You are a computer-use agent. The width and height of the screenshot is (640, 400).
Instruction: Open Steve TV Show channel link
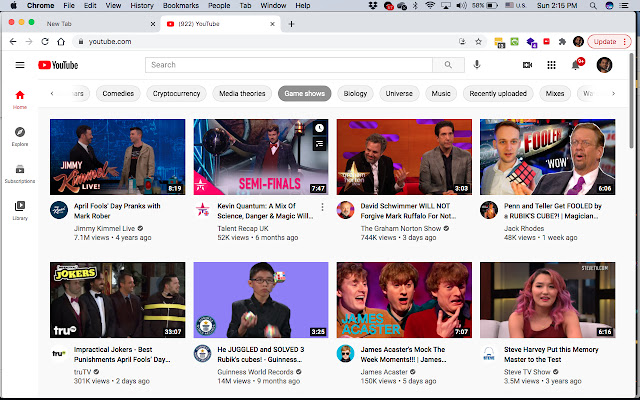[x=527, y=372]
